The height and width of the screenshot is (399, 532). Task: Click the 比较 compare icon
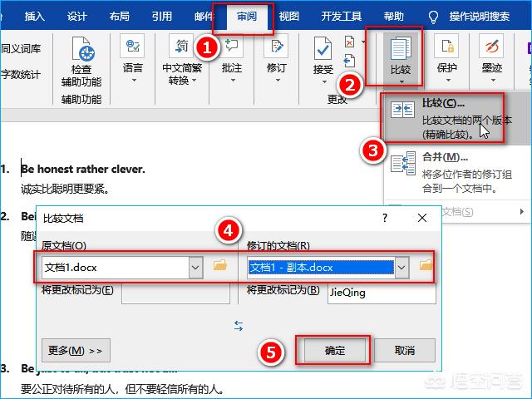[x=401, y=49]
